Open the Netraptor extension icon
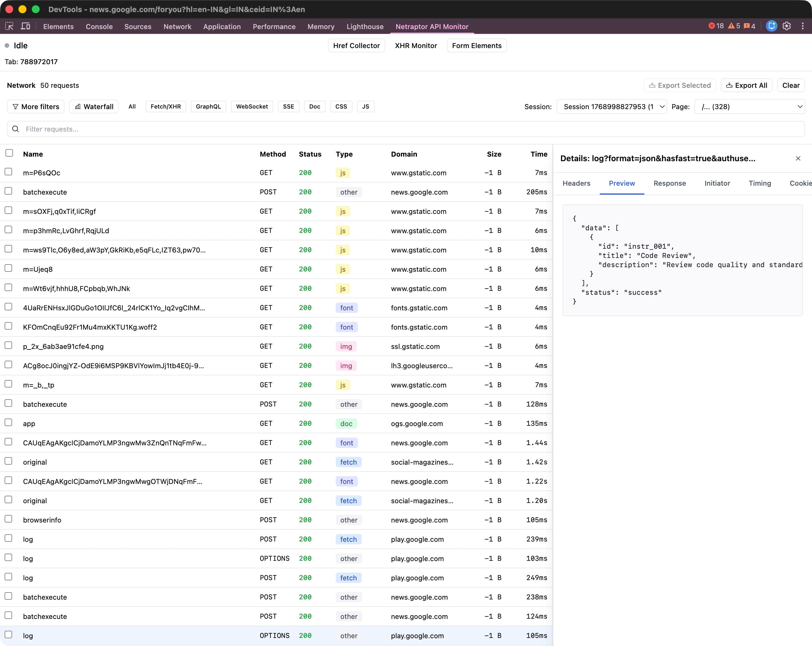This screenshot has width=812, height=646. click(x=772, y=26)
